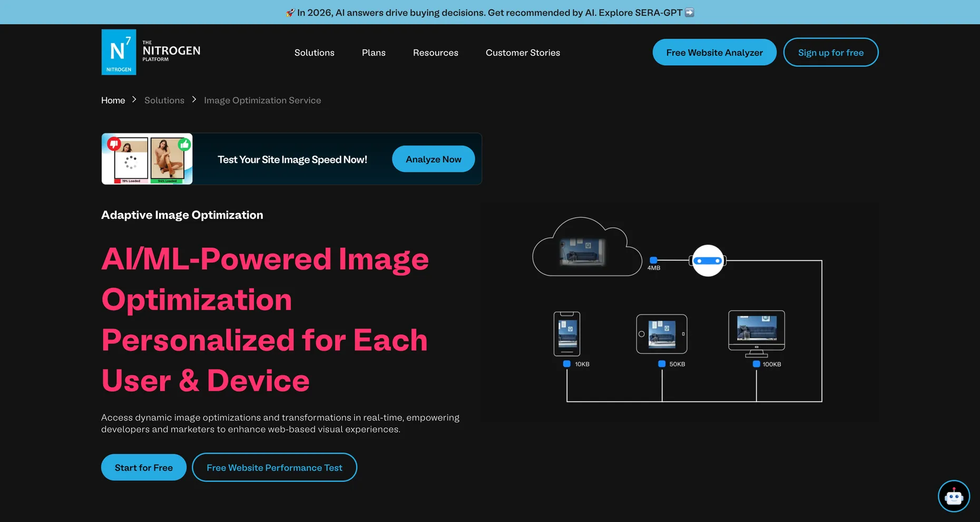Click the smartphone icon labeled 10KB
Image resolution: width=980 pixels, height=522 pixels.
[567, 334]
